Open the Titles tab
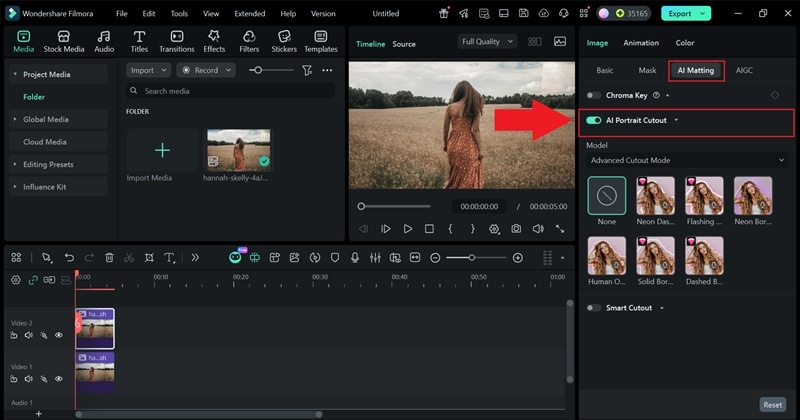This screenshot has height=420, width=800. pos(139,41)
